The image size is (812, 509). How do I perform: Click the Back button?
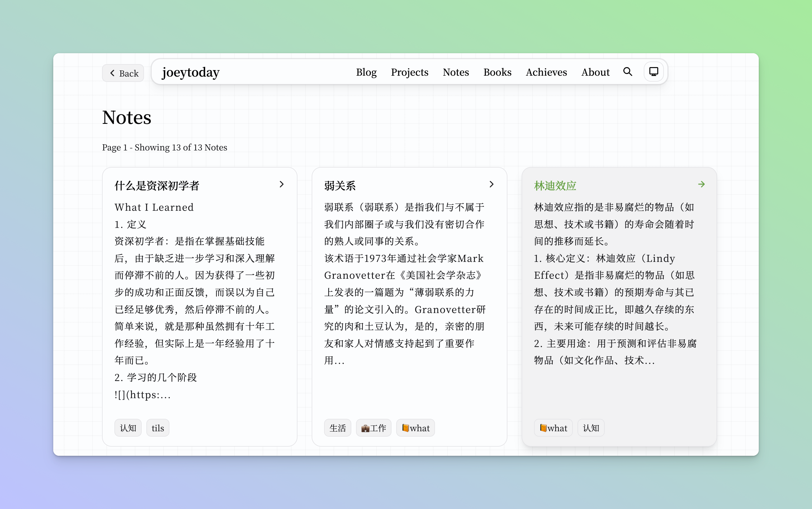(124, 73)
